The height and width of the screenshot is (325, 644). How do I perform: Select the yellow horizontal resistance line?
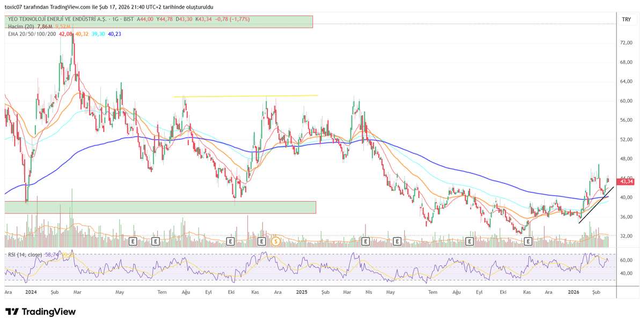(x=246, y=96)
